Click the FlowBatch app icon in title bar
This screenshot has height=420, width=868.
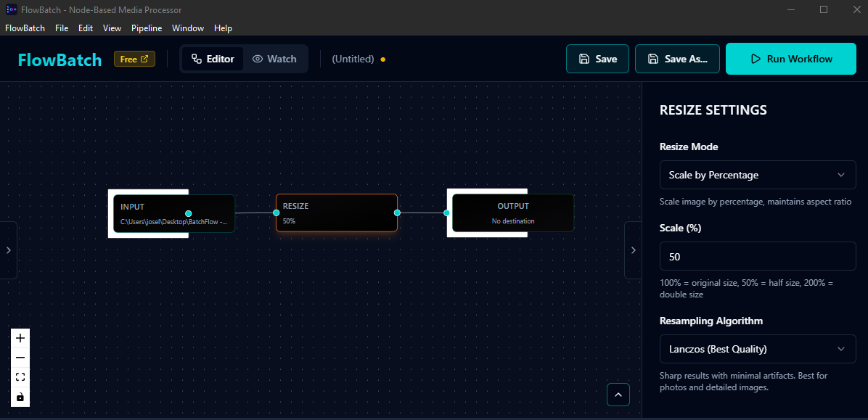[10, 9]
